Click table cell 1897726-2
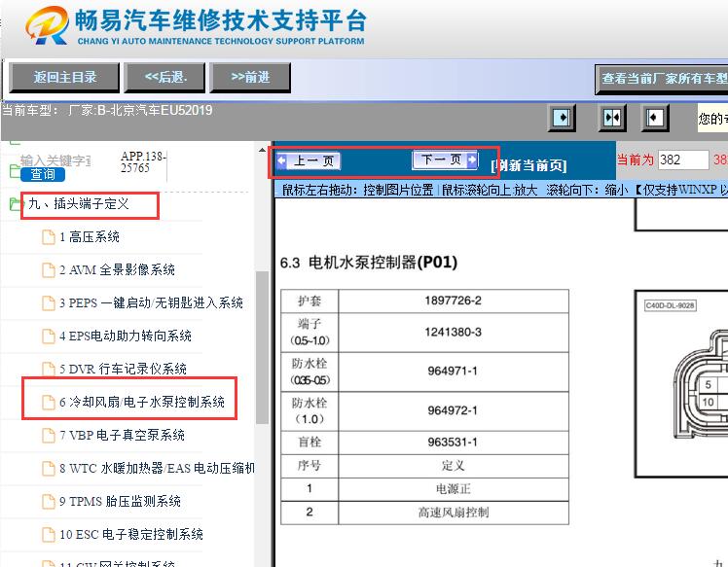 [454, 301]
